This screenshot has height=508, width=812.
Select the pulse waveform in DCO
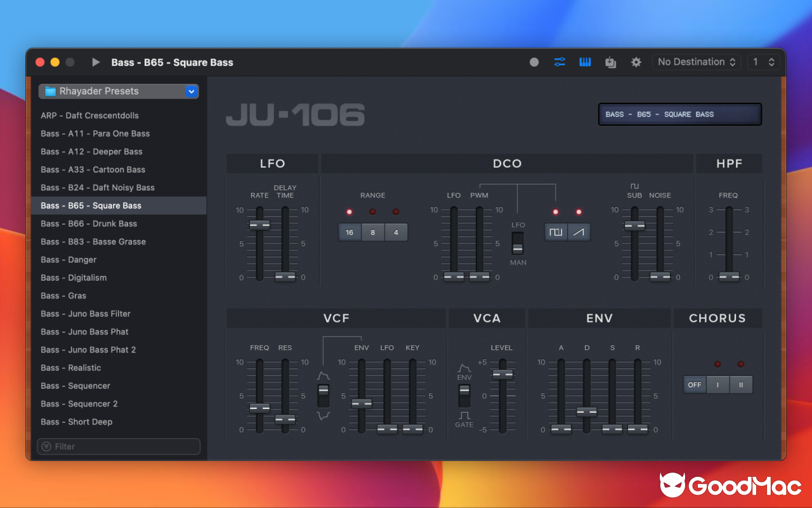point(556,232)
